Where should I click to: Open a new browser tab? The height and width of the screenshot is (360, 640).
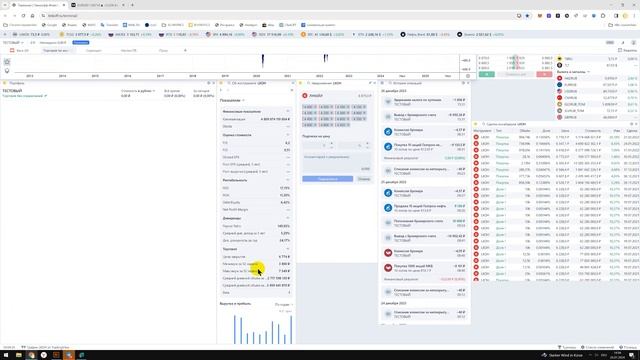(132, 5)
